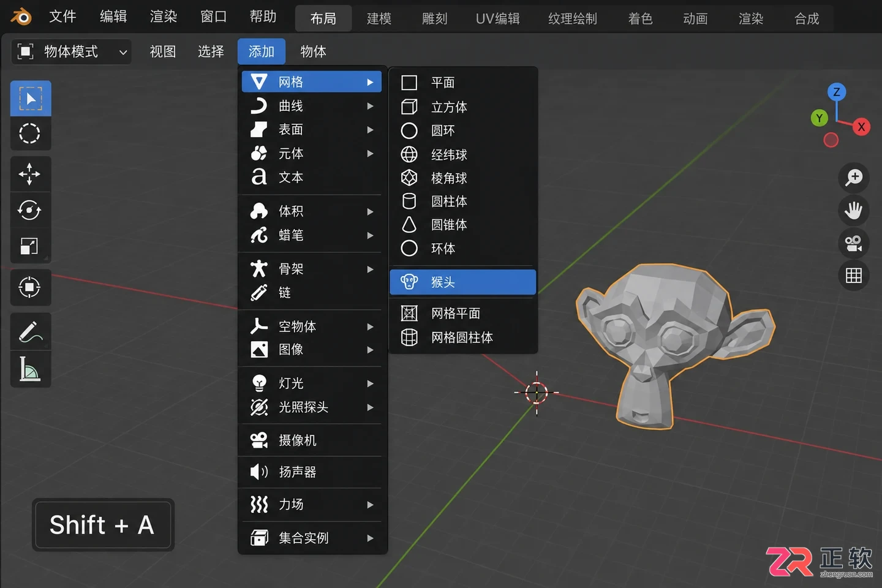The image size is (882, 588).
Task: Open the 选择 header menu
Action: coord(211,52)
